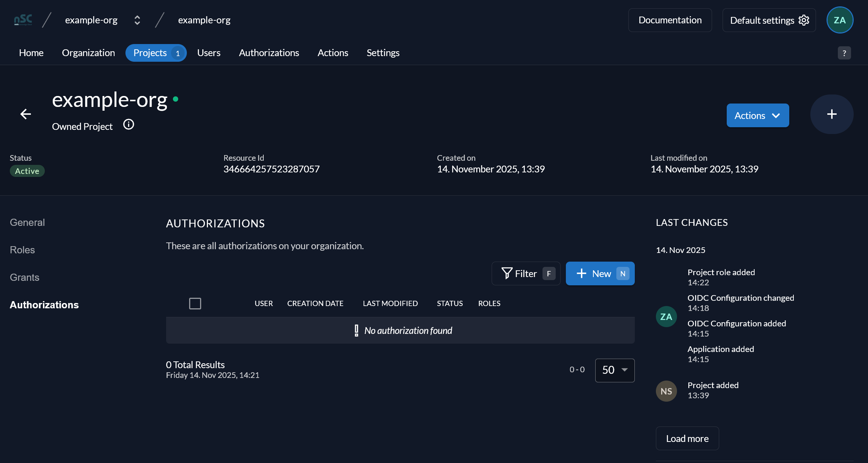Screen dimensions: 868x463
Task: Click the project title example-org
Action: click(110, 100)
